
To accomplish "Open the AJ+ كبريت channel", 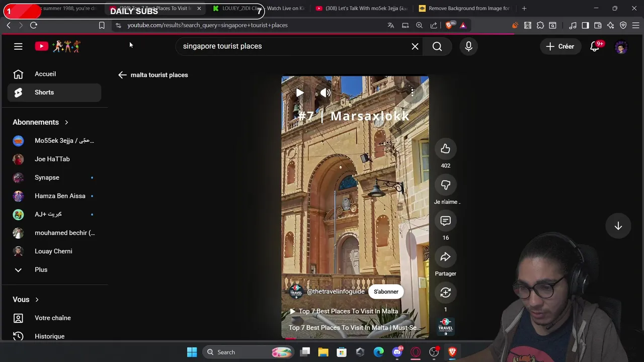I will pyautogui.click(x=54, y=214).
